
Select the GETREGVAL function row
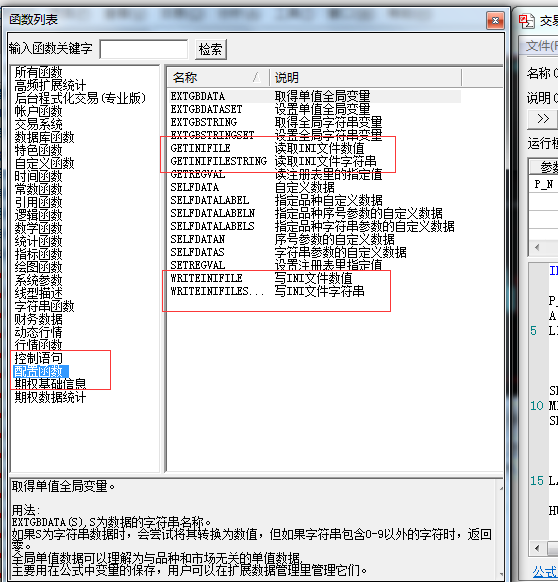(x=315, y=174)
